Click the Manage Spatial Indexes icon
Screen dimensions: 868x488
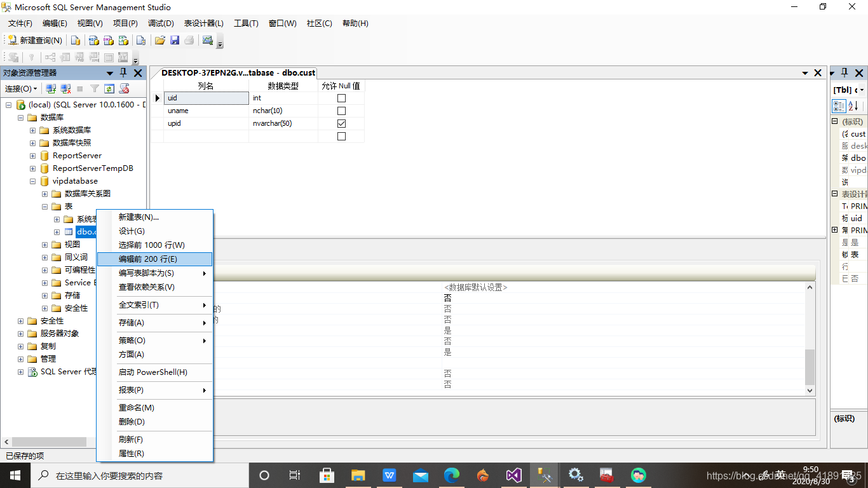point(123,57)
